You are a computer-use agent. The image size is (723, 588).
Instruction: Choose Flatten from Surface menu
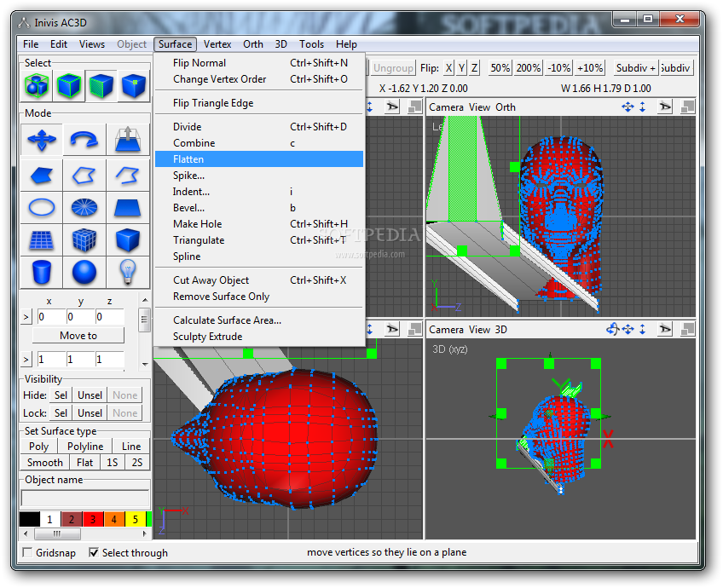coord(259,159)
